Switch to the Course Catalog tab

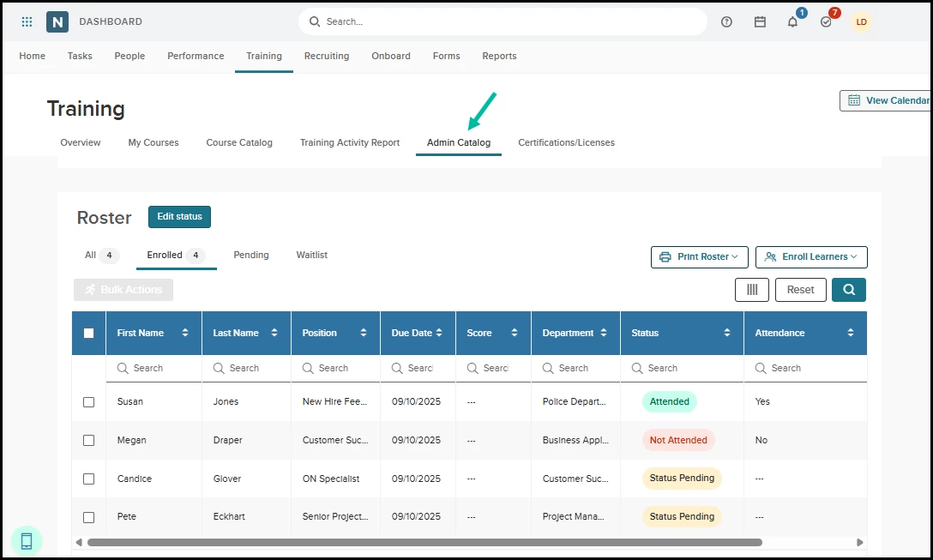pyautogui.click(x=239, y=143)
